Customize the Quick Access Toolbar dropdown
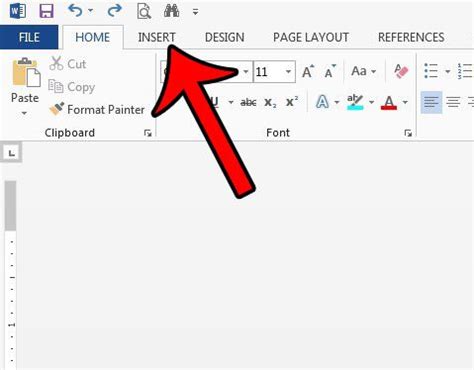The height and width of the screenshot is (370, 474). [x=195, y=12]
